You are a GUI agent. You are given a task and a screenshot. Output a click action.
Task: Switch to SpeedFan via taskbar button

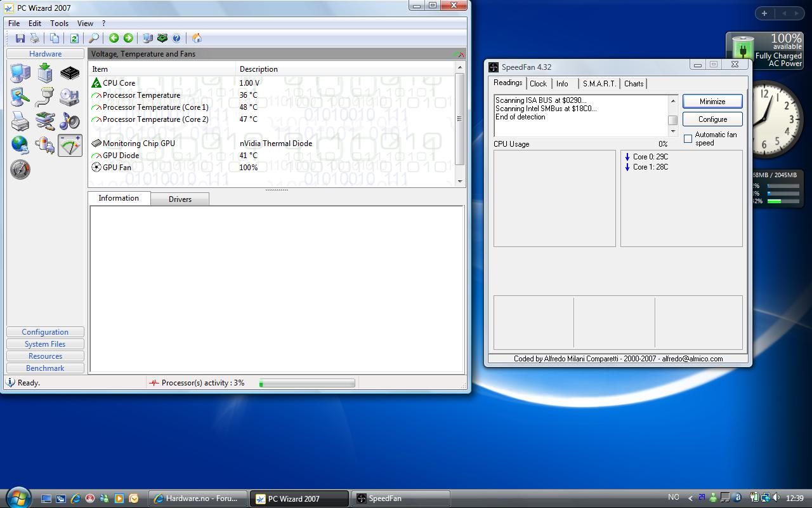click(x=400, y=498)
